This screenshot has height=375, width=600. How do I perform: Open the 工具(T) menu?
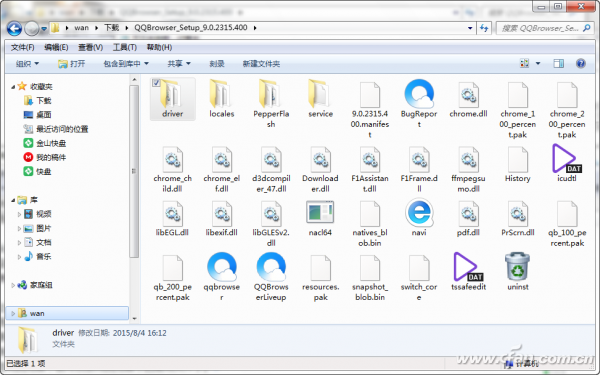(125, 47)
